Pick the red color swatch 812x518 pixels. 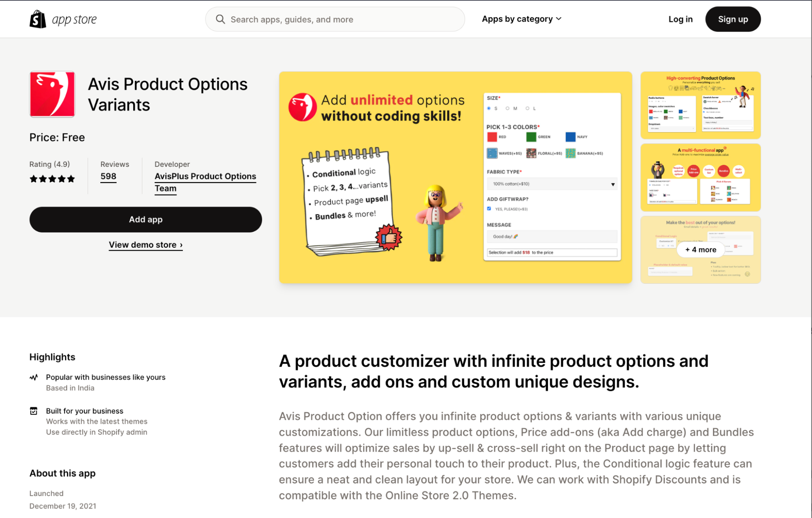(492, 137)
